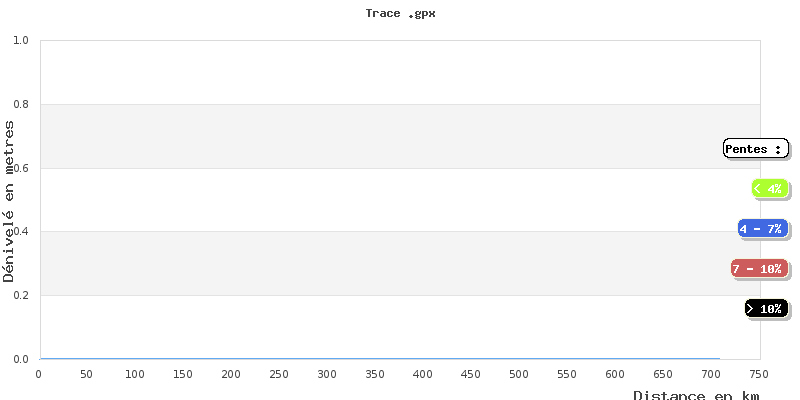The width and height of the screenshot is (800, 400).
Task: Click the 0.6 value on the vertical axis
Action: point(20,168)
